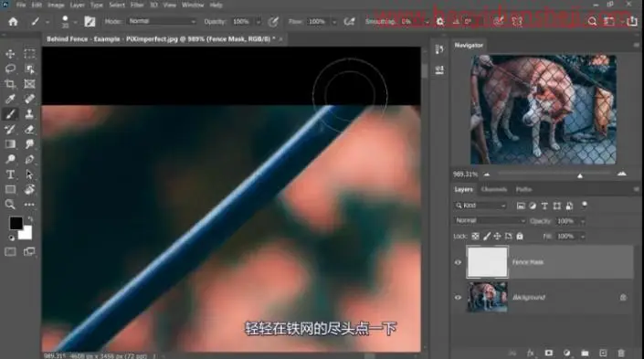Open the Image menu
Image resolution: width=644 pixels, height=359 pixels.
click(x=56, y=5)
